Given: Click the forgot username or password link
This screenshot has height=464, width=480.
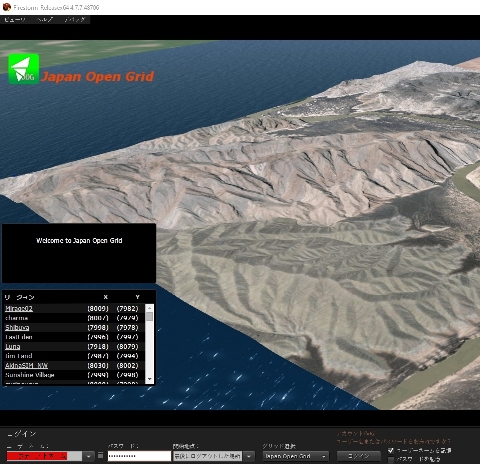Looking at the screenshot, I should (x=394, y=441).
